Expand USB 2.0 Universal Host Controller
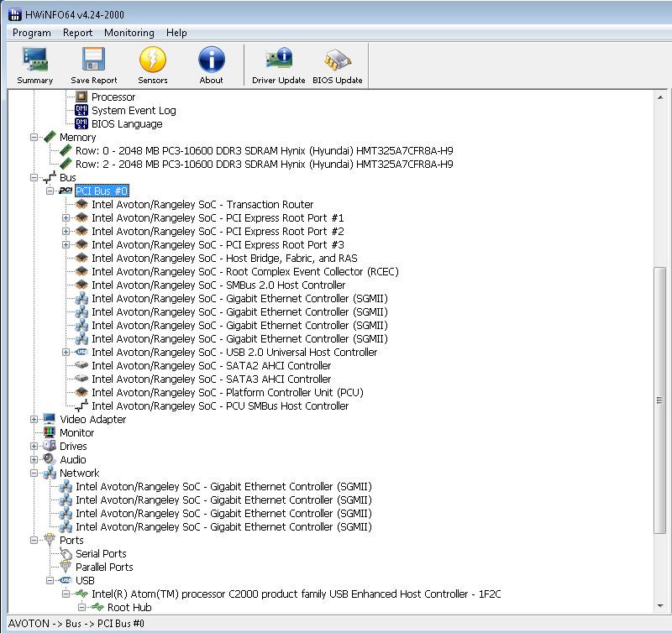Viewport: 672px width, 633px height. pyautogui.click(x=66, y=353)
